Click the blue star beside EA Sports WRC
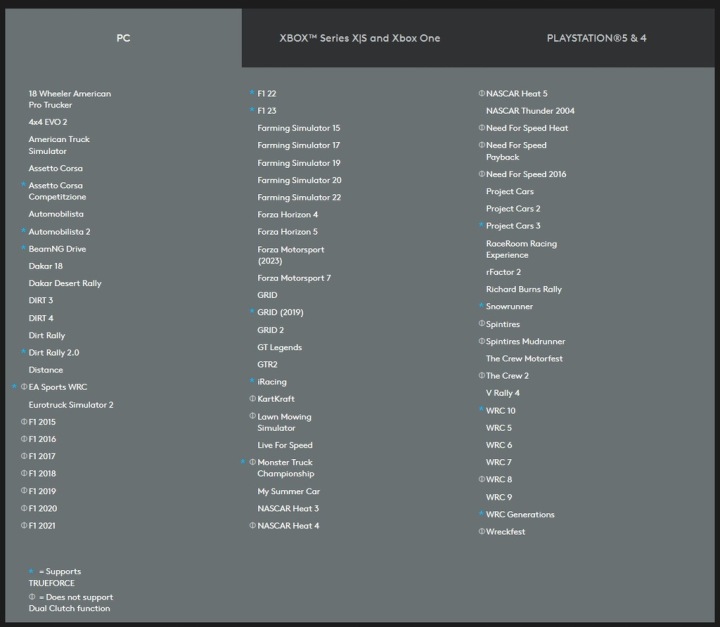The width and height of the screenshot is (720, 627). (15, 386)
